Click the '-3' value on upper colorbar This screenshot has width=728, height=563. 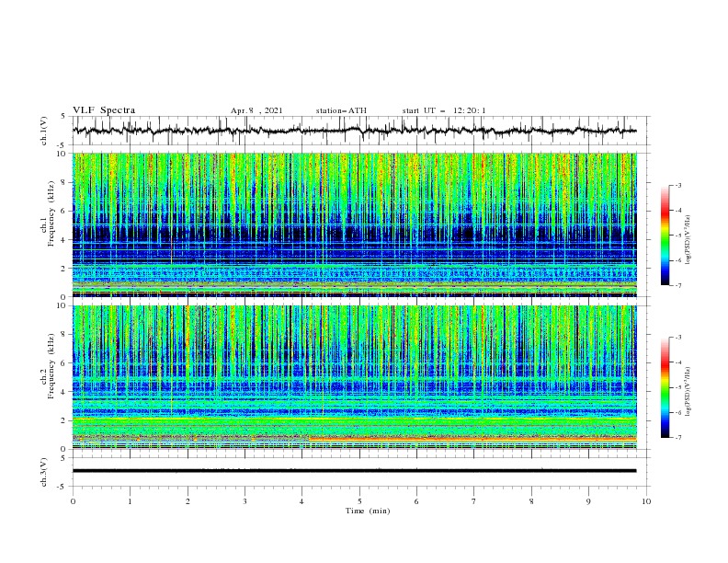(x=678, y=185)
